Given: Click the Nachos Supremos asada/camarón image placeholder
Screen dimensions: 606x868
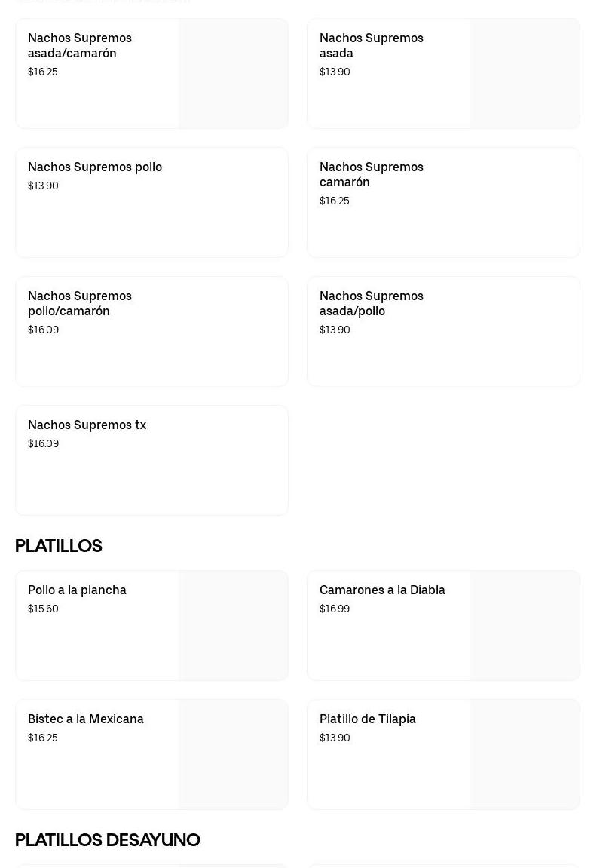Looking at the screenshot, I should point(234,74).
